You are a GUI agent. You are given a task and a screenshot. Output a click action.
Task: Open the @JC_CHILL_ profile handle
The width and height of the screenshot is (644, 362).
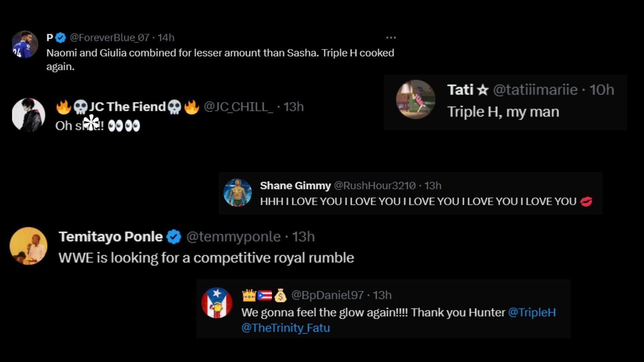238,107
